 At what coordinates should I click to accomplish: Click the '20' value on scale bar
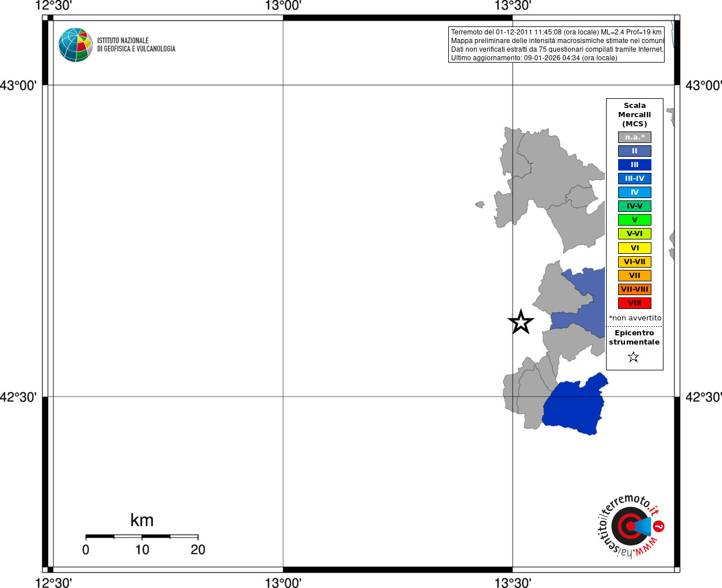click(x=198, y=550)
